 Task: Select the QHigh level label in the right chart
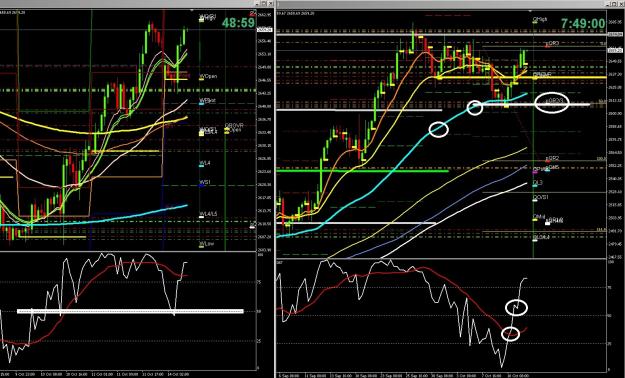[540, 19]
